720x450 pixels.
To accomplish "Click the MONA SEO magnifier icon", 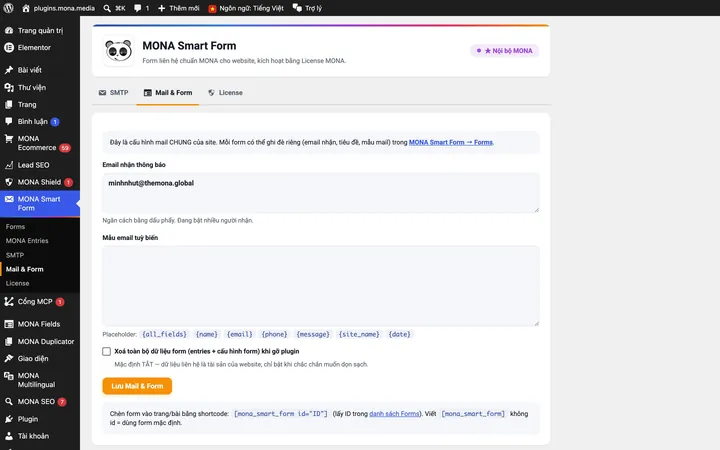I will coord(9,401).
